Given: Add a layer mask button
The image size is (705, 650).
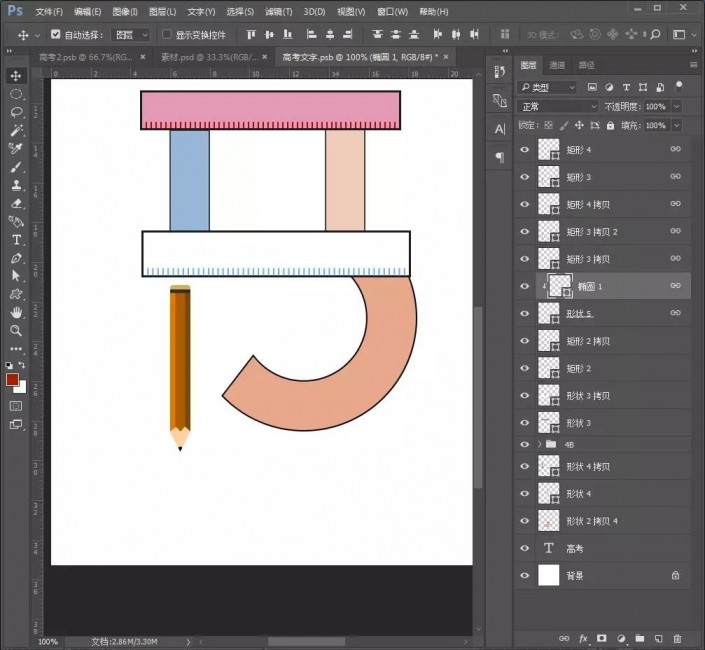Looking at the screenshot, I should pyautogui.click(x=602, y=638).
